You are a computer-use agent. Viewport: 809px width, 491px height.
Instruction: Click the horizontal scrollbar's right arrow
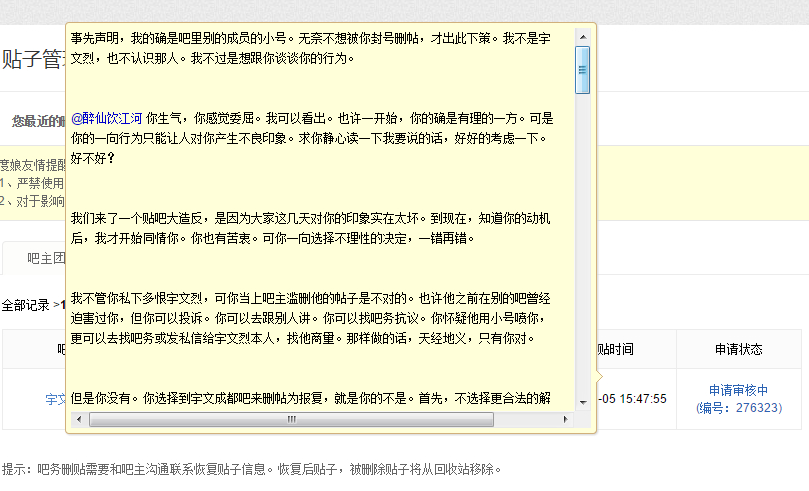tap(566, 419)
